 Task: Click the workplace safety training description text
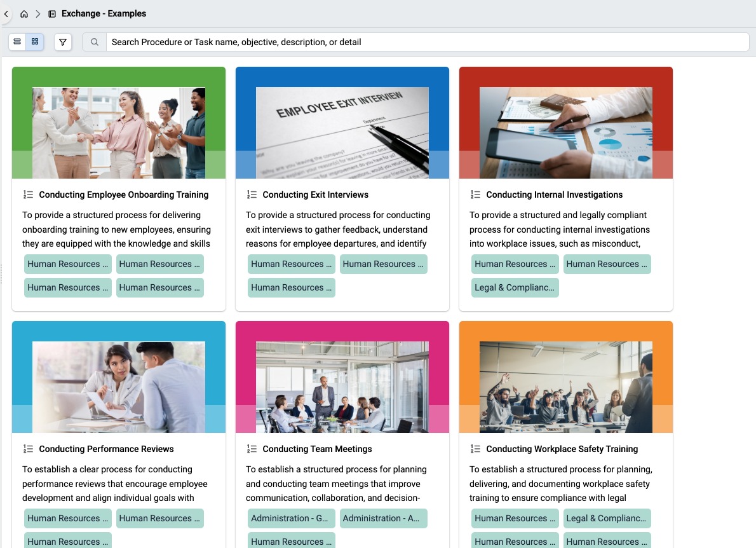click(x=561, y=483)
